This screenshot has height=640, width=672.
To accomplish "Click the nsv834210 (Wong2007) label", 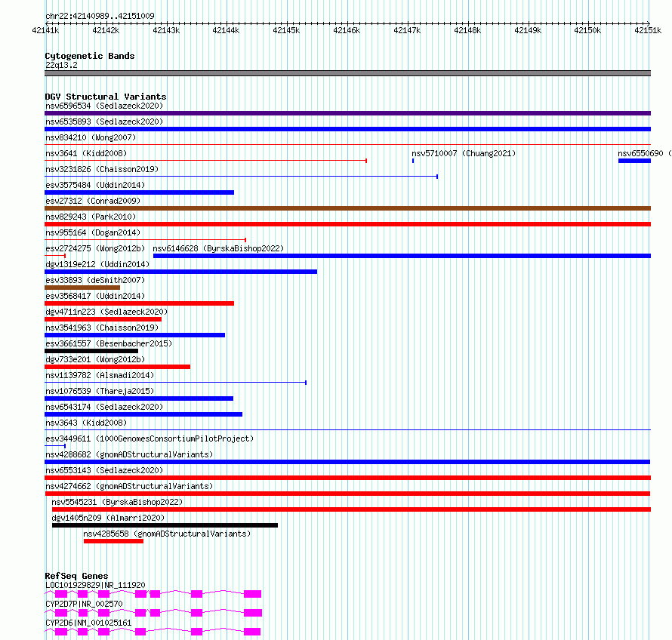I will pos(91,137).
